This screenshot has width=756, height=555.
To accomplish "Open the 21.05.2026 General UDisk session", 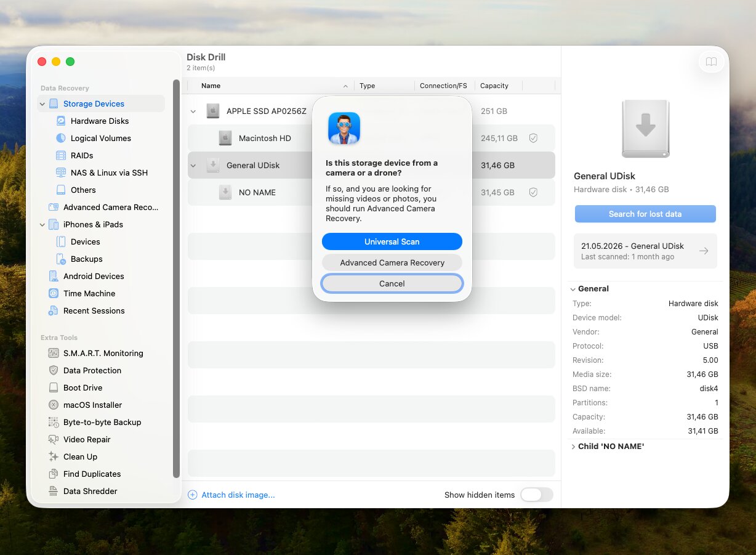I will (645, 251).
